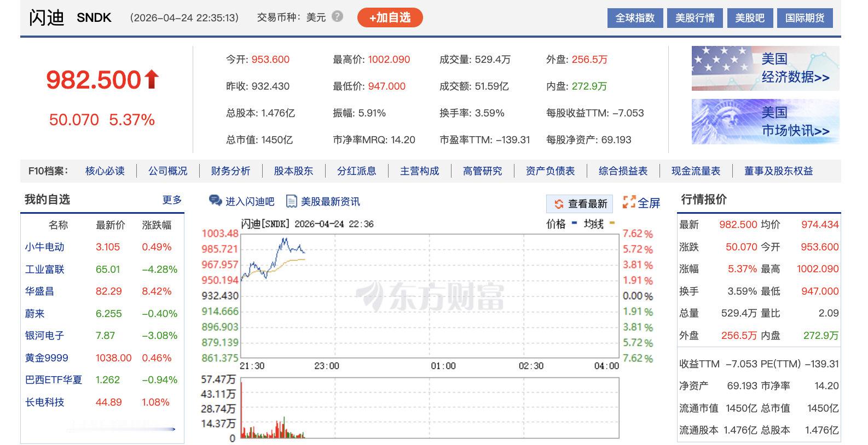This screenshot has width=868, height=445.
Task: Go to 美股吧 forum
Action: [750, 18]
